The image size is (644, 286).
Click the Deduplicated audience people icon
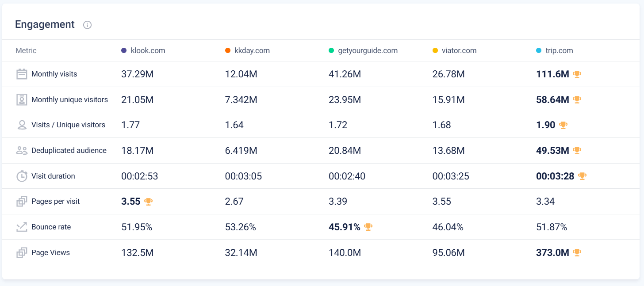pyautogui.click(x=22, y=150)
